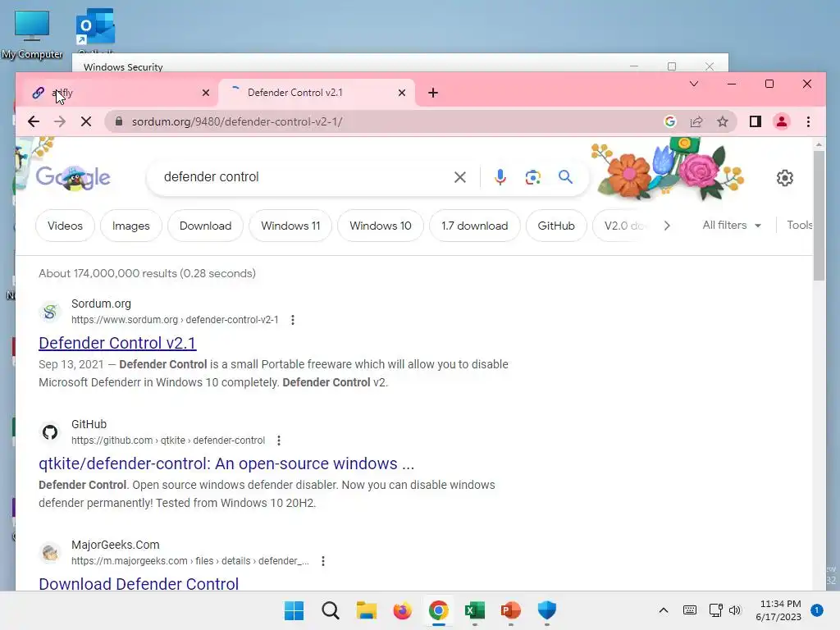Open File Explorer from taskbar
Screen dimensions: 840x630
pyautogui.click(x=367, y=610)
